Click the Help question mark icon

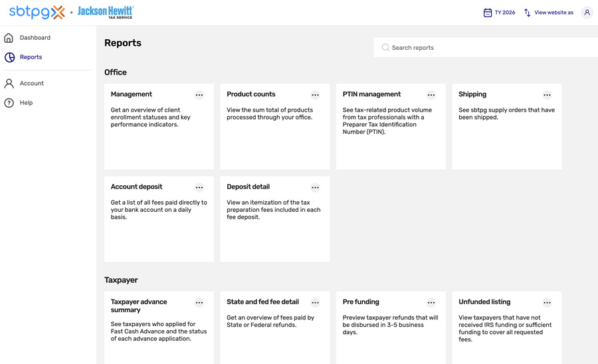[x=9, y=103]
